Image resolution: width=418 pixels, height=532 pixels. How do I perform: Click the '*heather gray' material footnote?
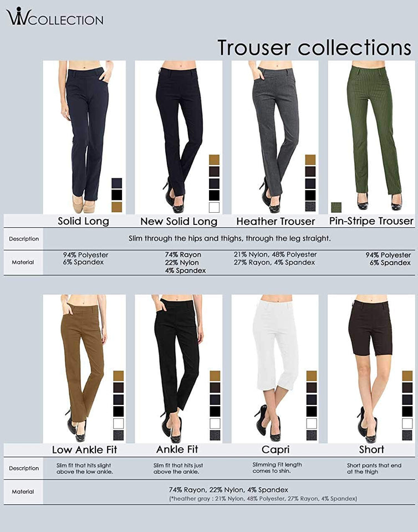point(263,499)
